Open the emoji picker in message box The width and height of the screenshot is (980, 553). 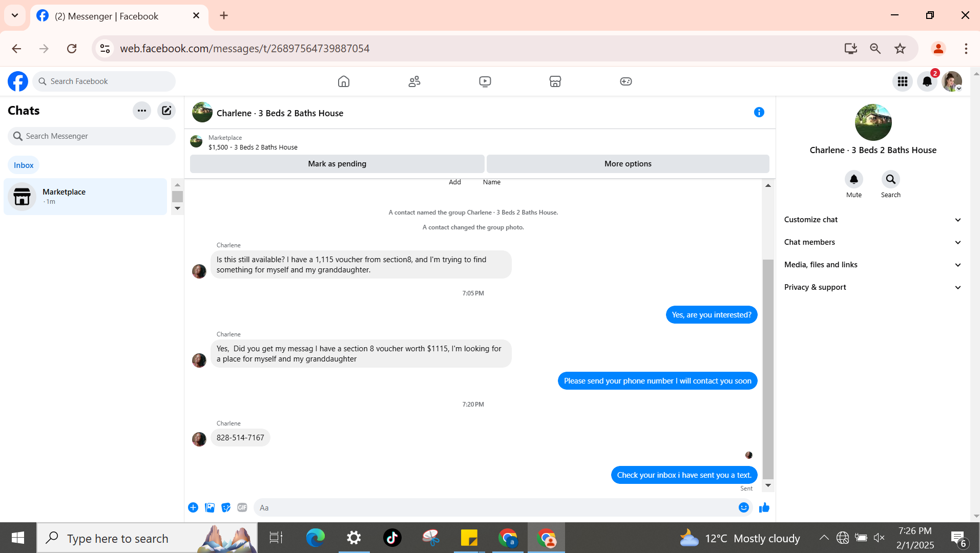(x=744, y=507)
